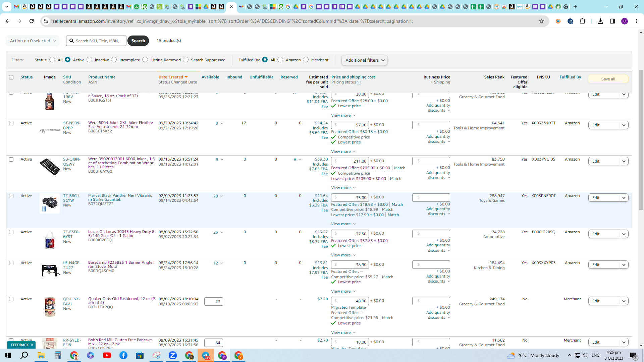Open the Windows notifications center icon
Screen dimensions: 644x362
tap(634, 356)
